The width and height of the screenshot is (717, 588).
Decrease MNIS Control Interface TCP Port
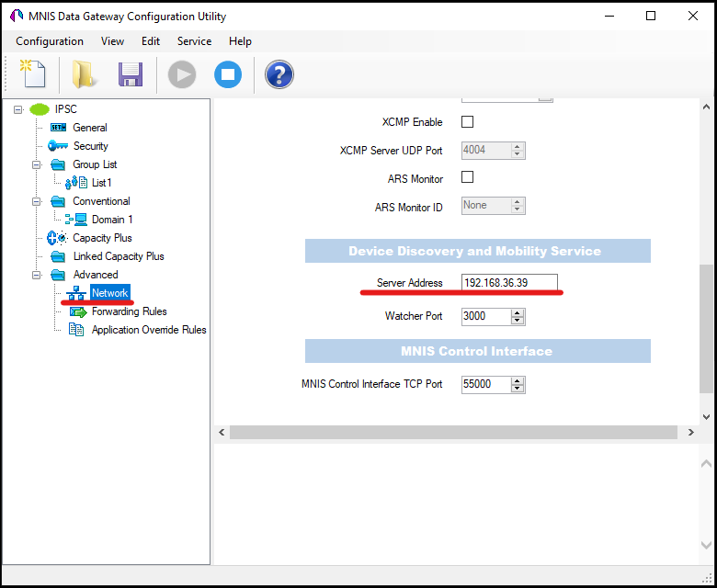tap(518, 389)
